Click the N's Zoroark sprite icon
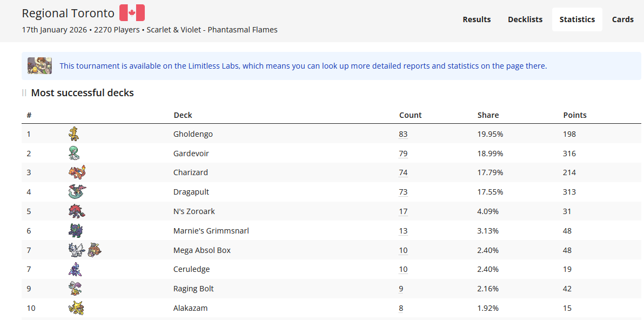This screenshot has width=644, height=320. [76, 211]
